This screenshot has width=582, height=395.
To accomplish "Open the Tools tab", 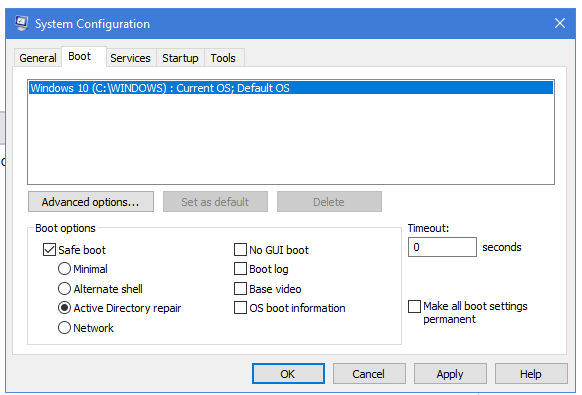I will pyautogui.click(x=223, y=58).
